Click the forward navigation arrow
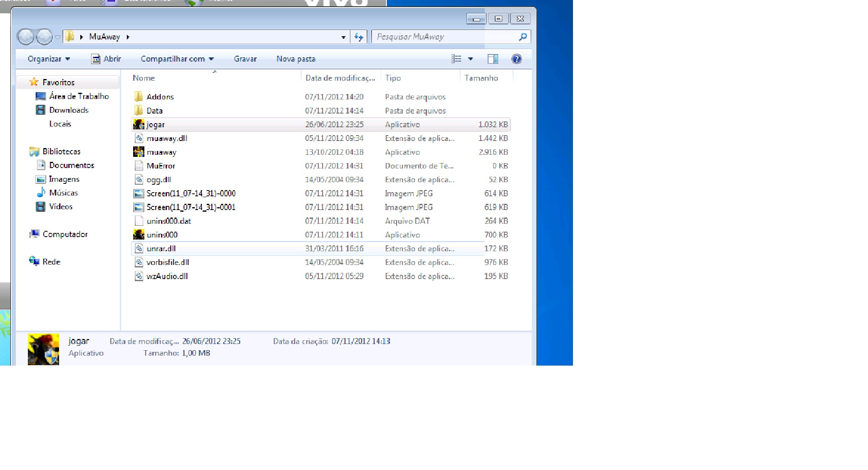The width and height of the screenshot is (868, 470). click(44, 37)
